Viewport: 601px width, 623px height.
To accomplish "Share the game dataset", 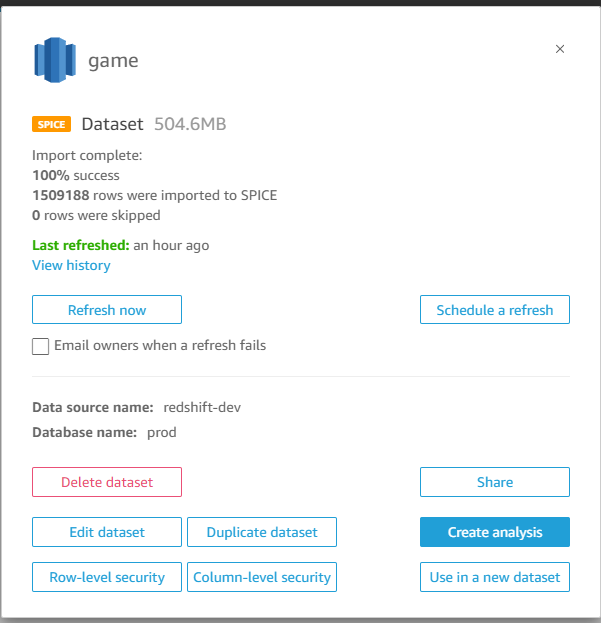I will pyautogui.click(x=494, y=482).
